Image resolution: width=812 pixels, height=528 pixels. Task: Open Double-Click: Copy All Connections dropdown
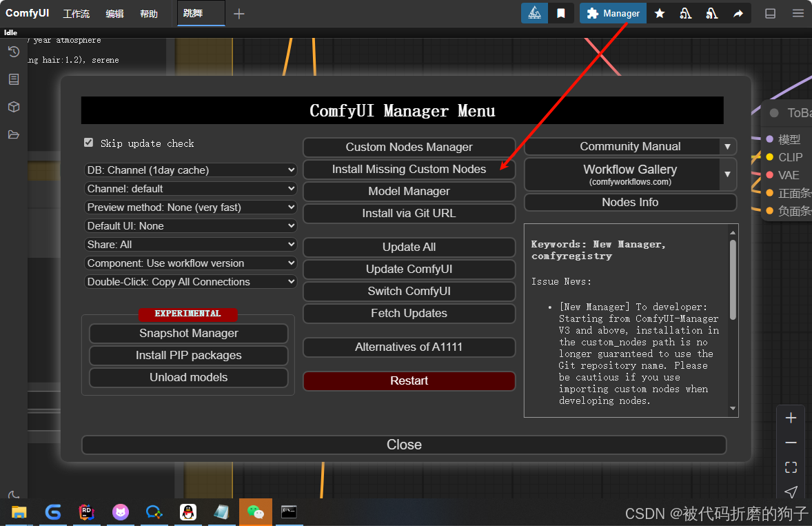[190, 282]
